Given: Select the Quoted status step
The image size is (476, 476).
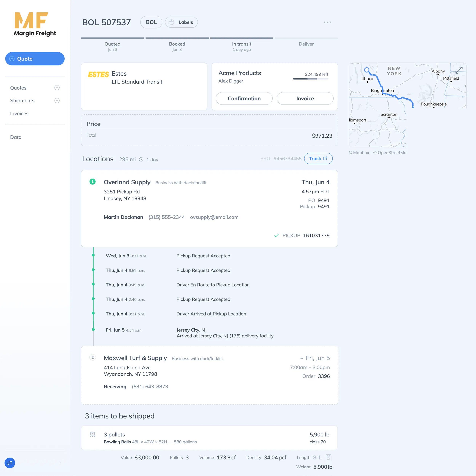Looking at the screenshot, I should (113, 45).
